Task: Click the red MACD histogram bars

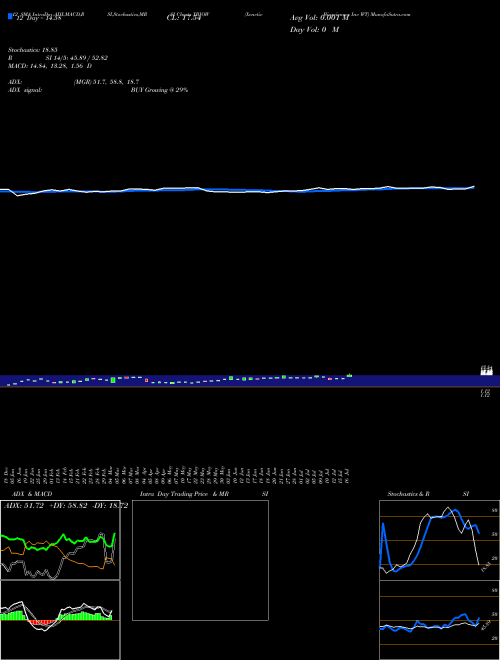Action: [40, 622]
